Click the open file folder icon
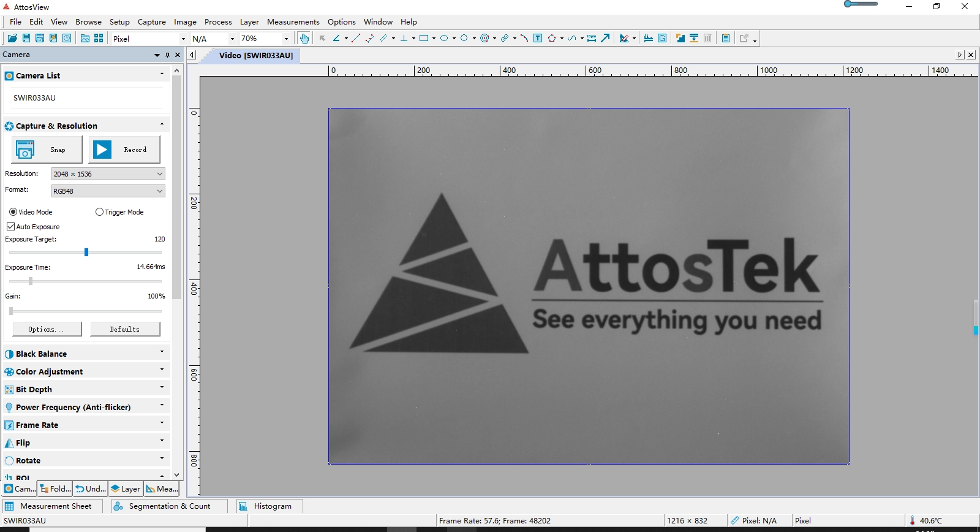The height and width of the screenshot is (532, 980). (12, 38)
